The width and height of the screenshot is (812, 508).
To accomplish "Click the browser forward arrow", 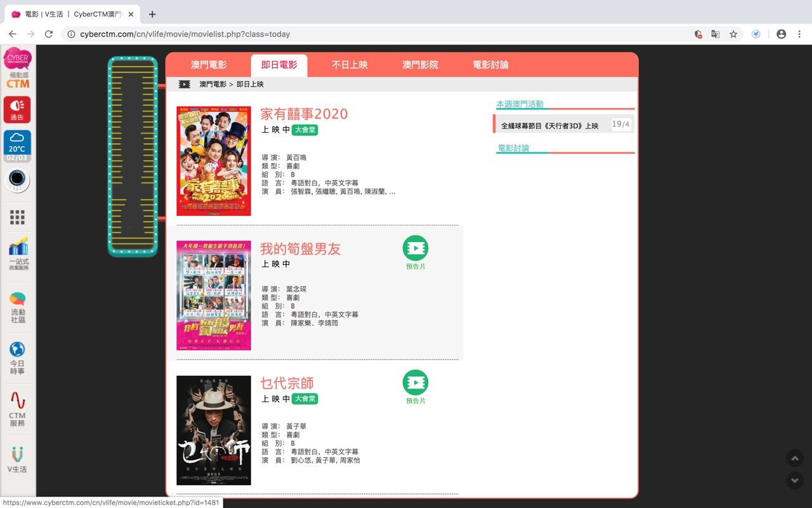I will 30,34.
